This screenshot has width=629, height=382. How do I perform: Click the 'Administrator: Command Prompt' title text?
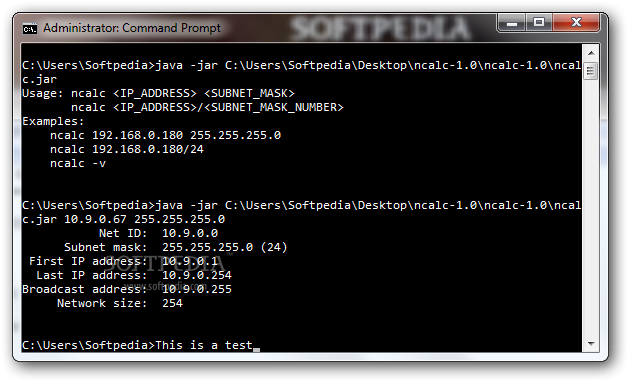click(132, 28)
